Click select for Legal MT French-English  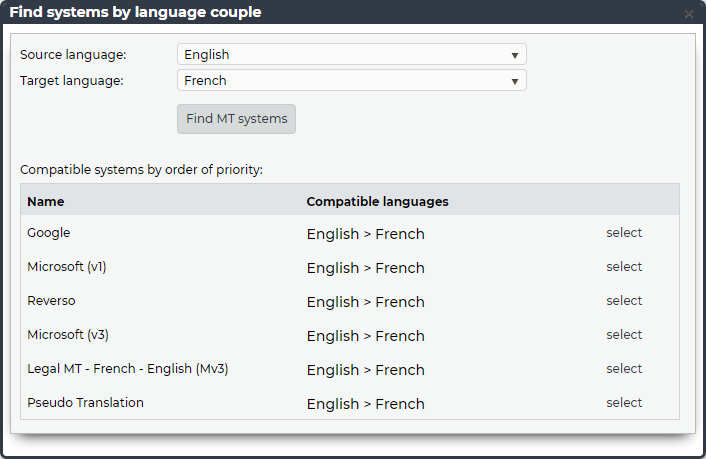[624, 369]
